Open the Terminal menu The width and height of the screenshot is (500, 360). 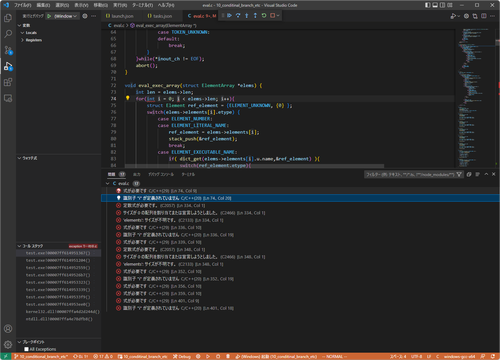[x=142, y=5]
